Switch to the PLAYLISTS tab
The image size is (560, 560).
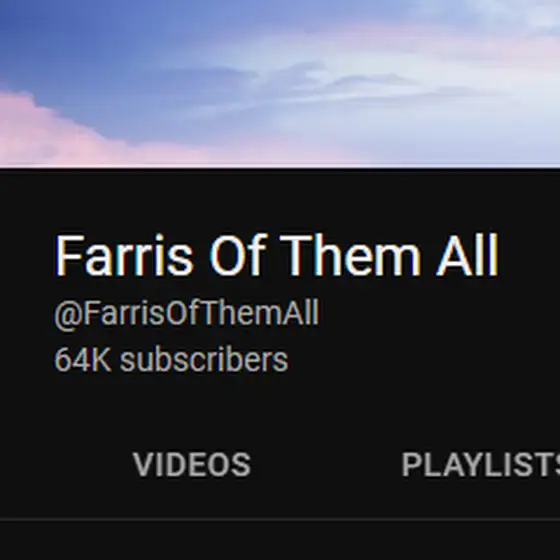481,464
